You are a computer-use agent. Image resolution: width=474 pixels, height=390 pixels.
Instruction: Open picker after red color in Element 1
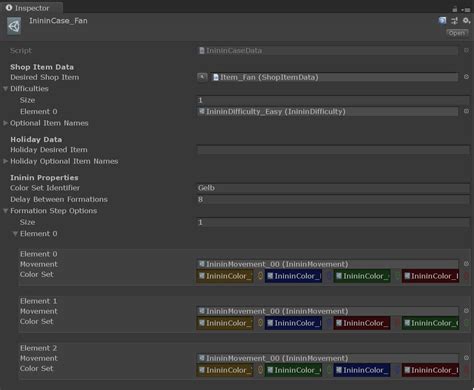point(397,323)
